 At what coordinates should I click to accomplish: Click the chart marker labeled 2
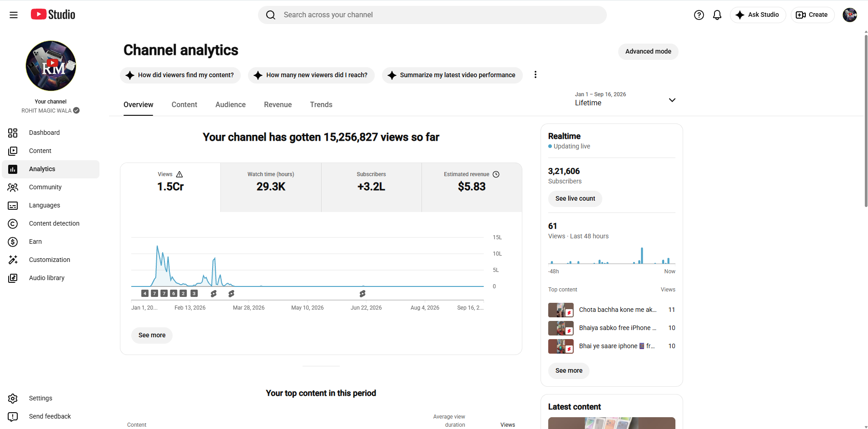coord(183,293)
